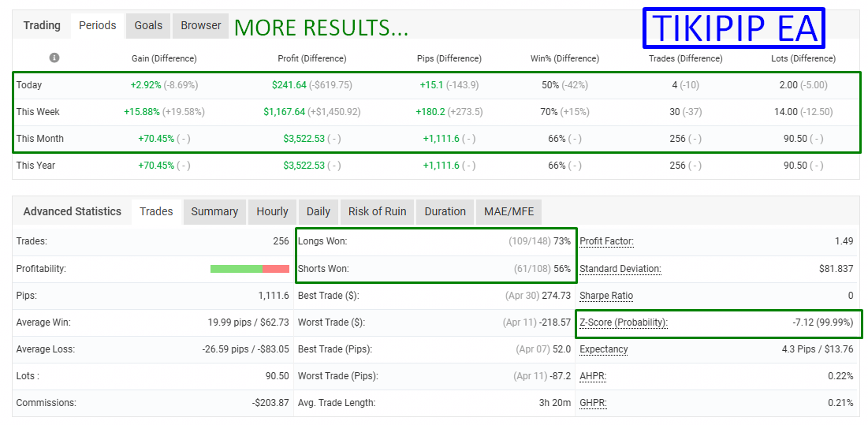
Task: Click the Profit Factor label
Action: pyautogui.click(x=607, y=241)
